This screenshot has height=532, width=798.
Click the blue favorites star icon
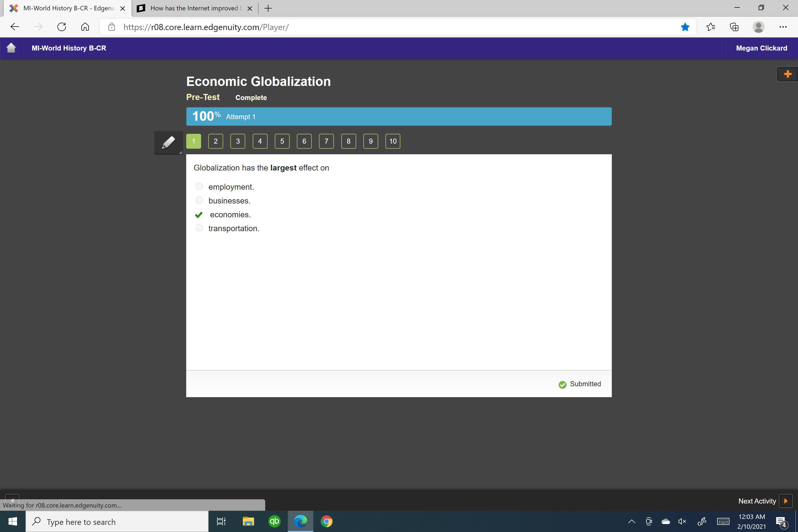click(x=685, y=27)
